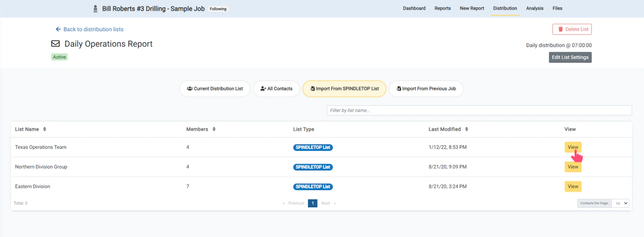Open the Contacts Per Page dropdown
The height and width of the screenshot is (237, 644).
pos(620,203)
